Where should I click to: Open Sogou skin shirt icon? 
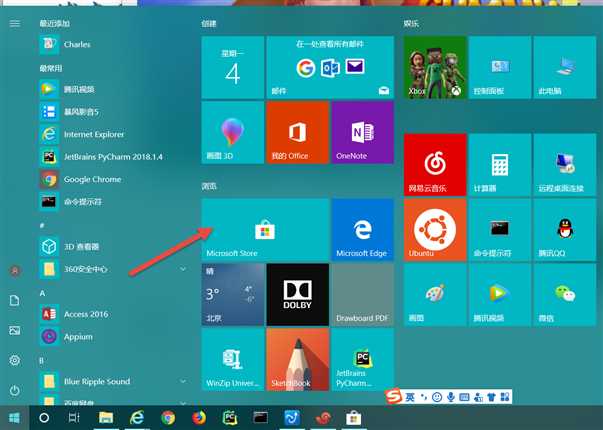[491, 397]
